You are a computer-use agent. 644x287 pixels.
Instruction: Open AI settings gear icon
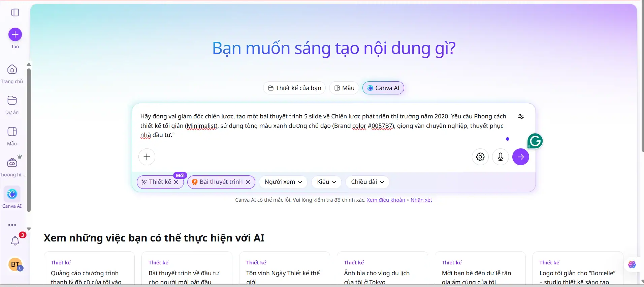point(480,157)
